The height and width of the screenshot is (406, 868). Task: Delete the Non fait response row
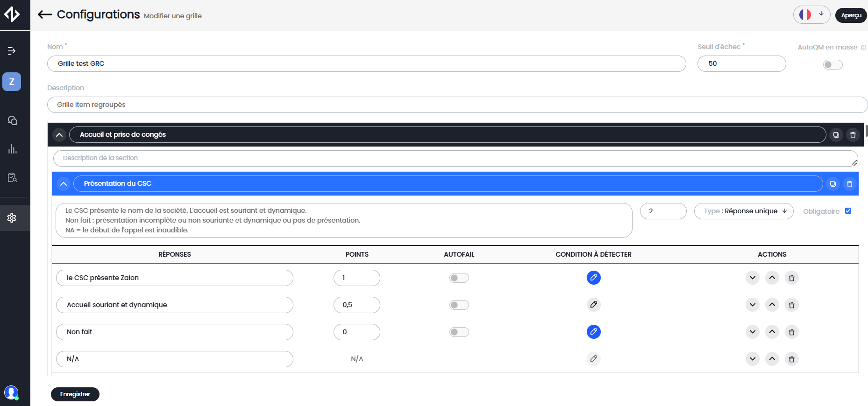(791, 332)
